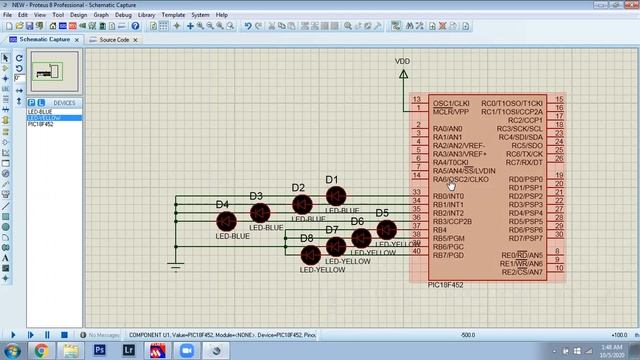Open Photoshop from the Windows taskbar
640x360 pixels.
[x=100, y=350]
